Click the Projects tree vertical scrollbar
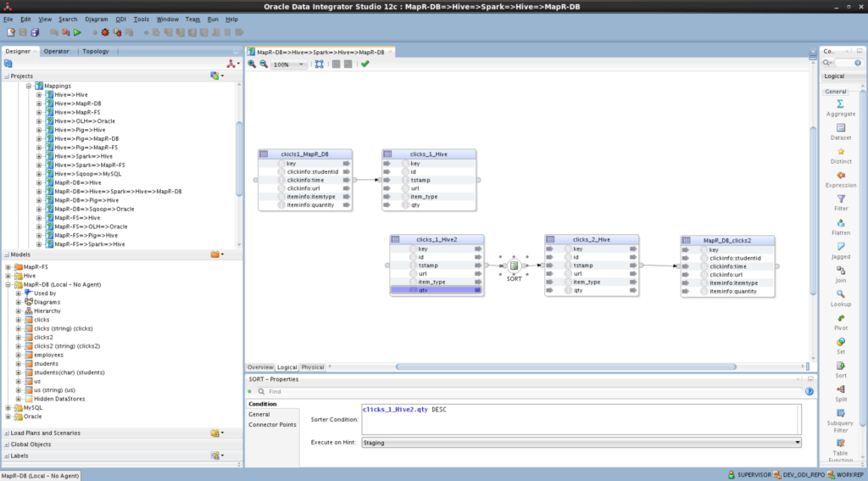 coord(239,159)
